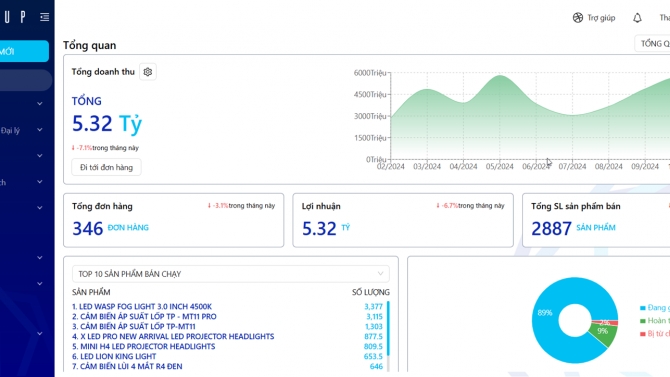Open notifications bell icon

point(637,18)
